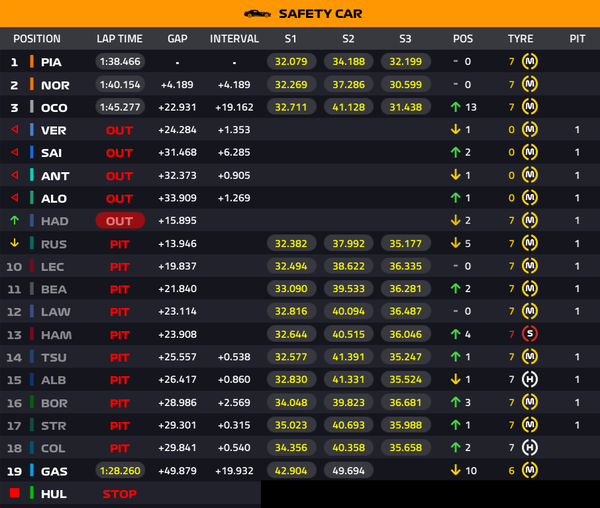
Task: Click the medium tyre icon for PIA
Action: [530, 61]
